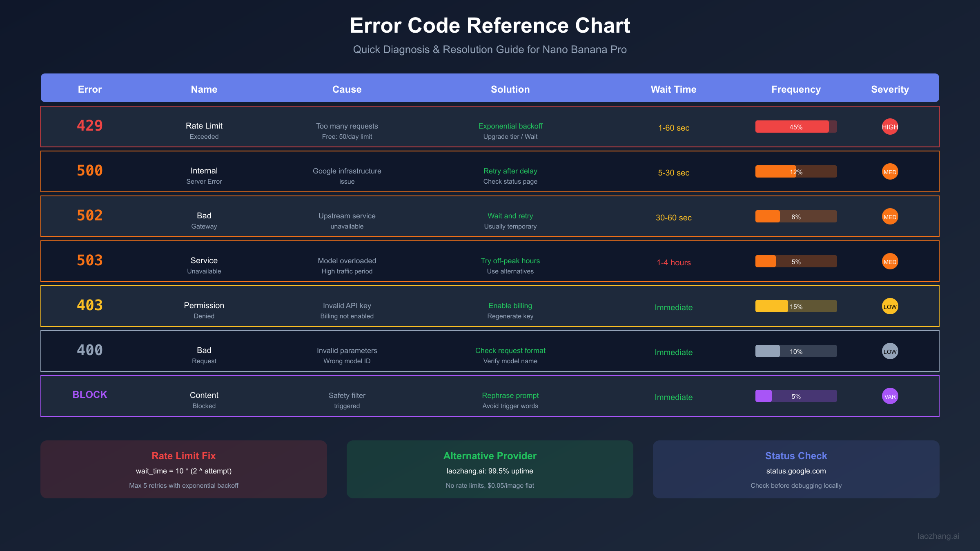This screenshot has height=551, width=980.
Task: Click the MED severity circle for error 502
Action: [x=890, y=216]
